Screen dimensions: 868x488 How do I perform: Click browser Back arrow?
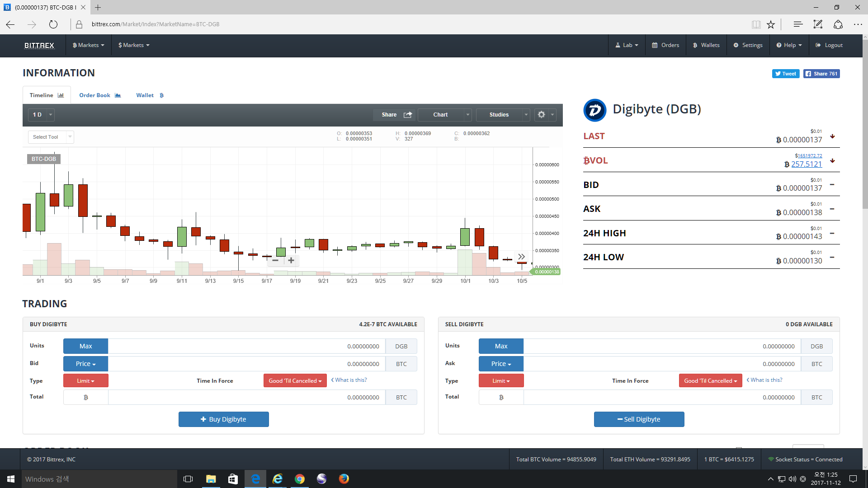click(x=10, y=24)
